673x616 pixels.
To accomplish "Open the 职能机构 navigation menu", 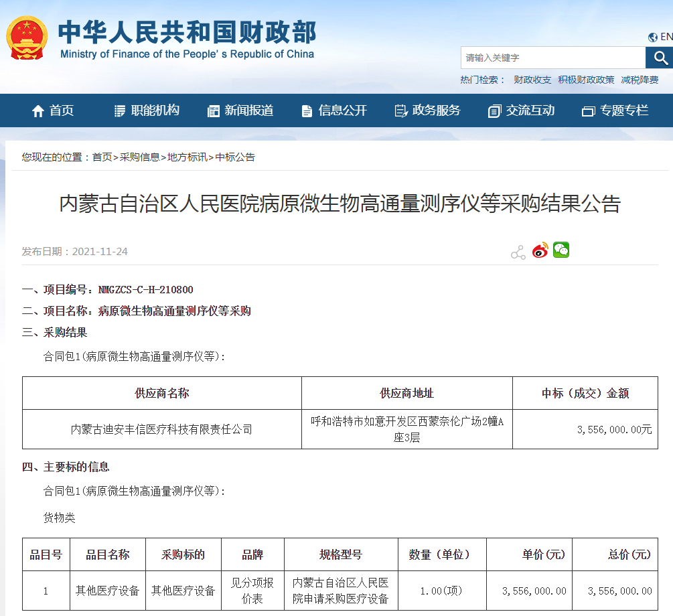I will coord(147,110).
